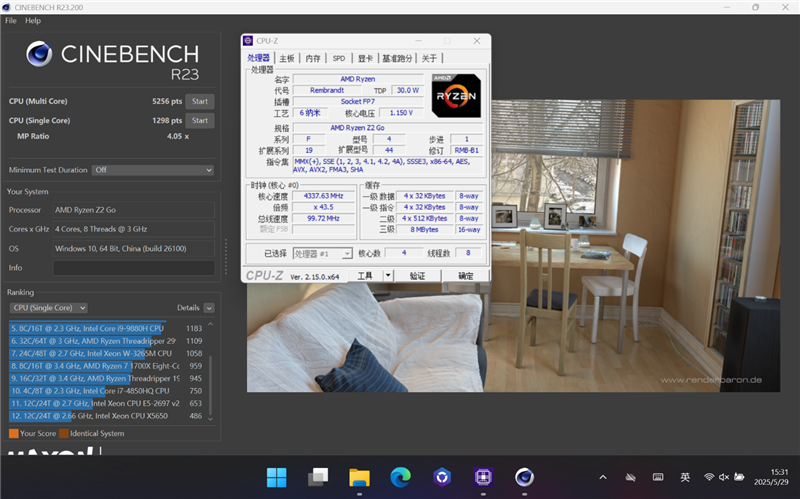
Task: Select ranking entry Intel Core i7-4850HQ
Action: [106, 391]
